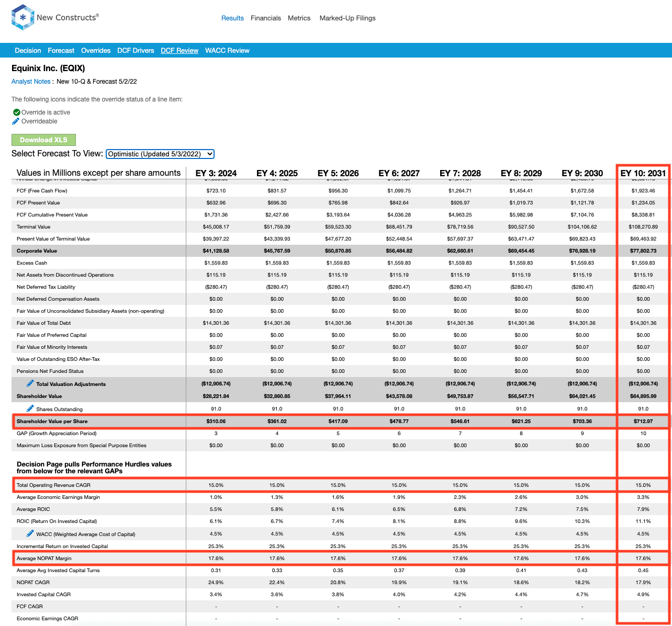Click the 24.9% NOPAT CAGR value
Image resolution: width=672 pixels, height=626 pixels.
pos(216,583)
